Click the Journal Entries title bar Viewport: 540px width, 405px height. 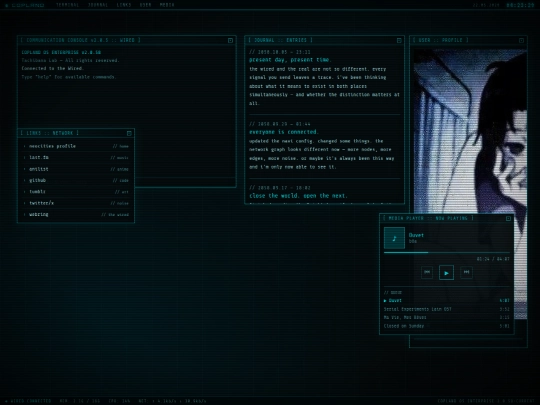tap(324, 40)
